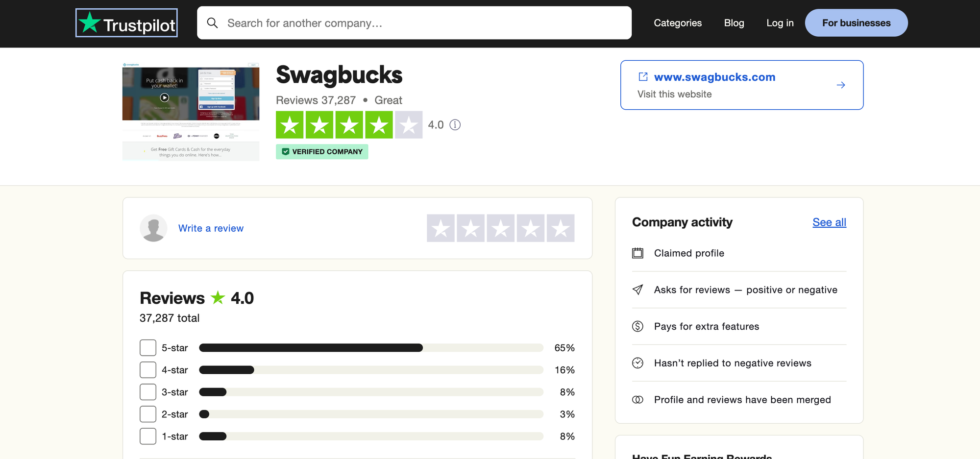
Task: Click See all company activity
Action: (x=829, y=222)
